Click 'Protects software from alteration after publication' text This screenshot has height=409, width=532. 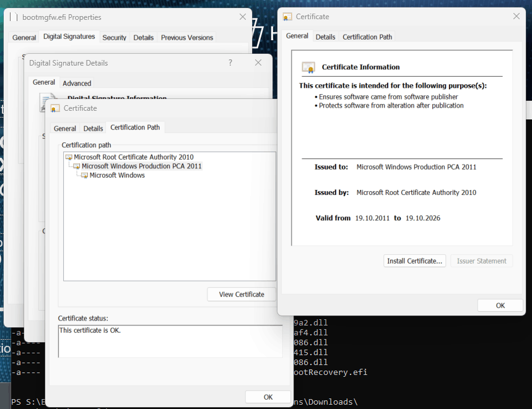tap(391, 106)
